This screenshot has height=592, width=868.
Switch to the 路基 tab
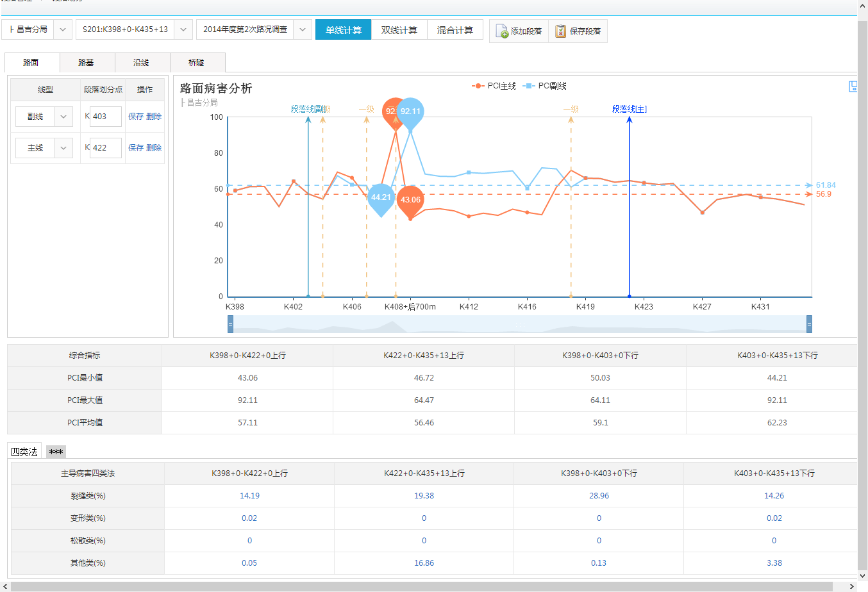tap(87, 63)
